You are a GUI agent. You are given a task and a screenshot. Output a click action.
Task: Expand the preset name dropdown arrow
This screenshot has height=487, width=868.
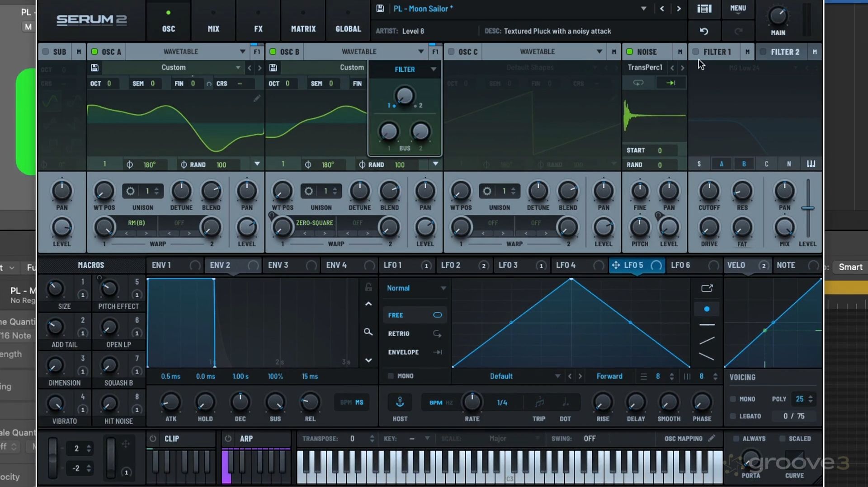[643, 9]
